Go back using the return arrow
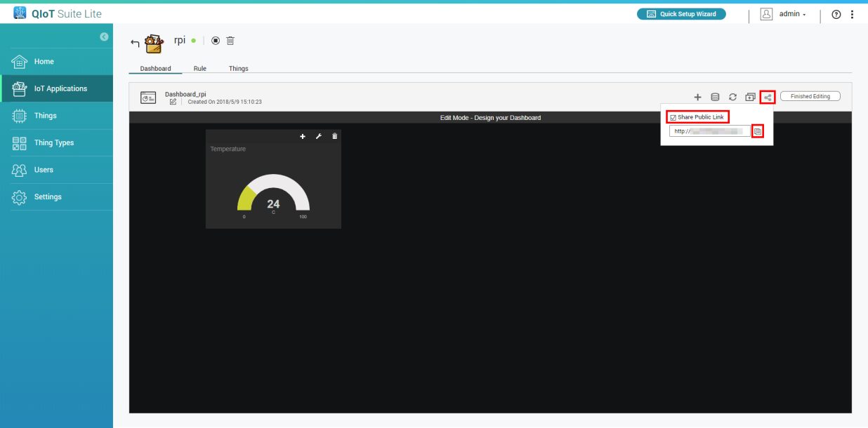 point(135,44)
